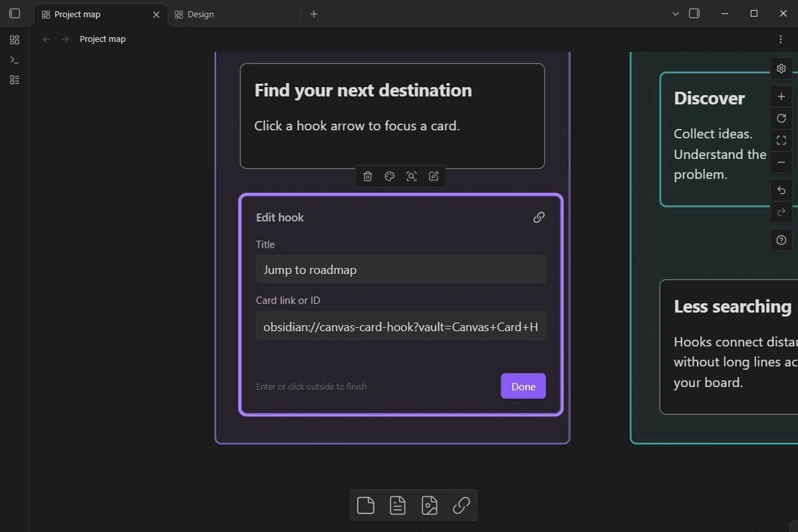Zoom to selection icon in card menu
This screenshot has width=798, height=532.
pyautogui.click(x=412, y=176)
